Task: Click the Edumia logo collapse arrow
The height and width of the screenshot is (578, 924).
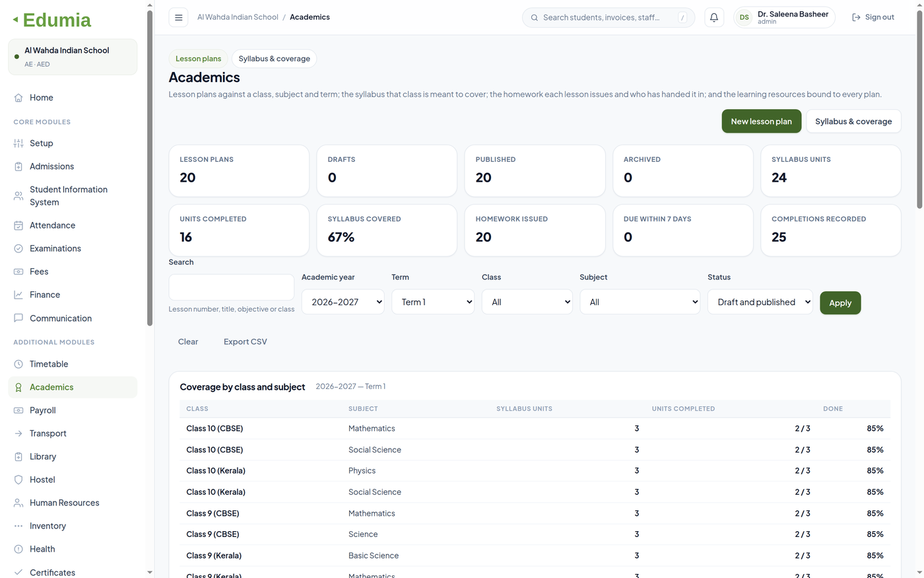Action: click(x=15, y=20)
